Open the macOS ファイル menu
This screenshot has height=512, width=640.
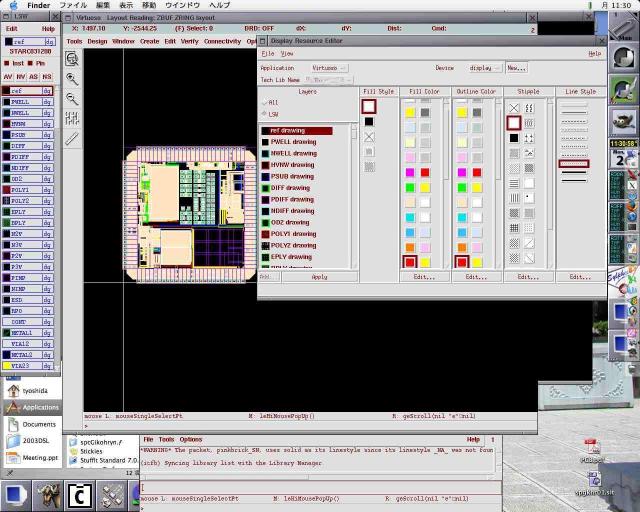(73, 5)
